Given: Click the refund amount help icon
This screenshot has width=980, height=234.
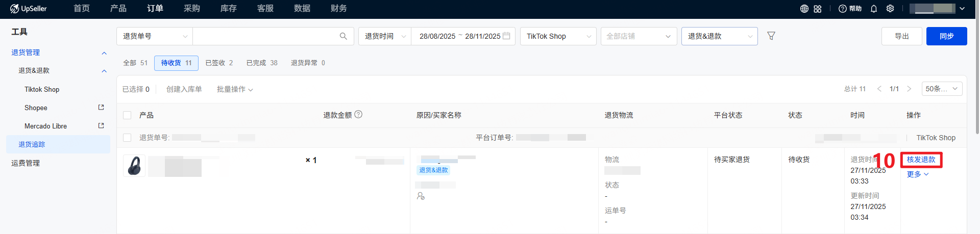Looking at the screenshot, I should point(358,115).
